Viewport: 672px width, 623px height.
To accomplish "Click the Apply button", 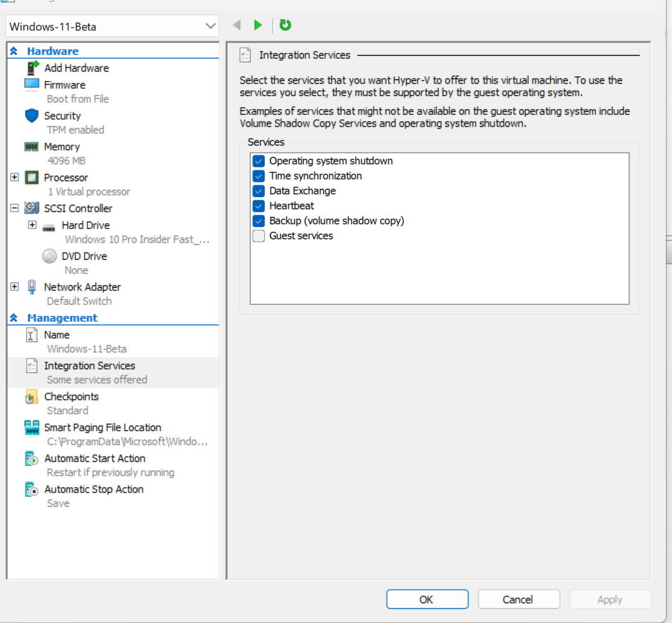I will coord(610,599).
